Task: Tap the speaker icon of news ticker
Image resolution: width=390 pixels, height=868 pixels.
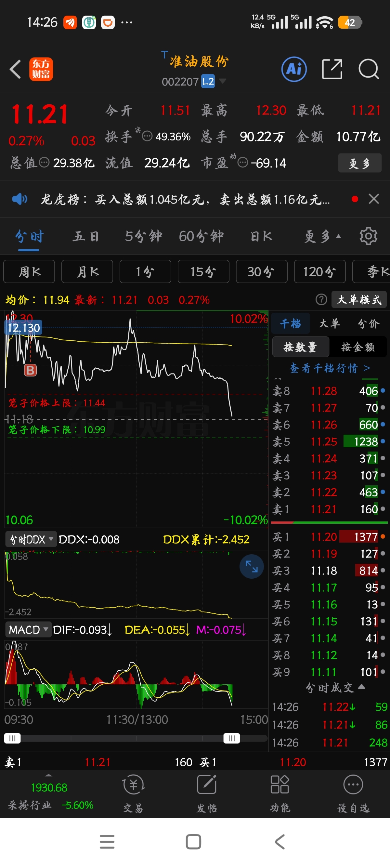Action: pos(19,199)
